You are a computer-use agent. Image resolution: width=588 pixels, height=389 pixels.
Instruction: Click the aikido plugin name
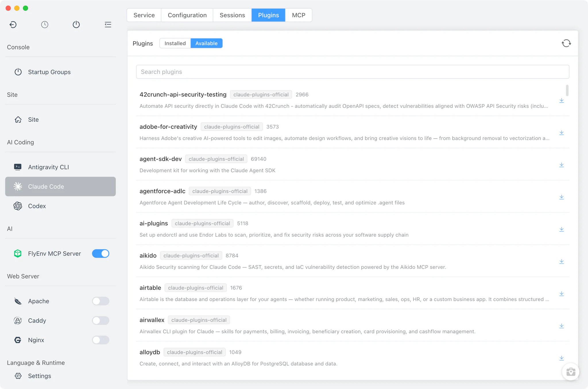tap(148, 255)
